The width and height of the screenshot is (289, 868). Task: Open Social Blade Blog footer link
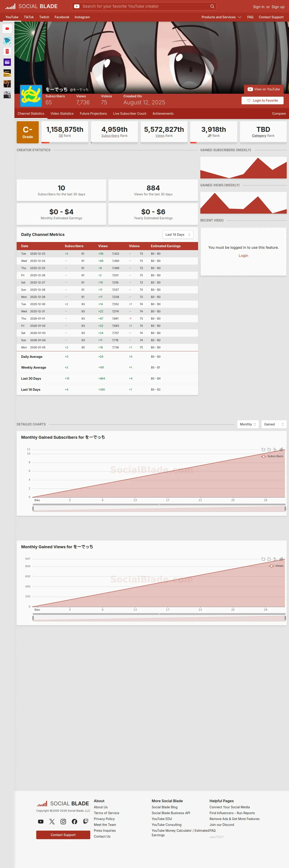(x=165, y=807)
